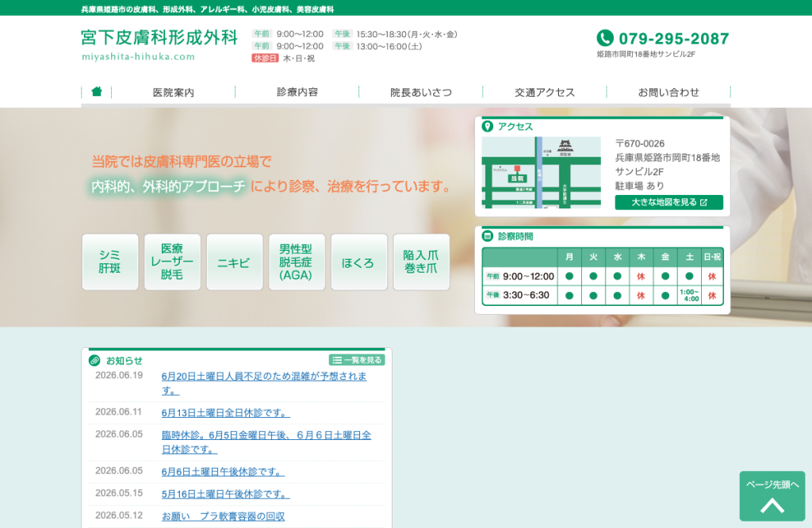Click the date 2026.05.12
Image resolution: width=812 pixels, height=528 pixels.
(119, 515)
